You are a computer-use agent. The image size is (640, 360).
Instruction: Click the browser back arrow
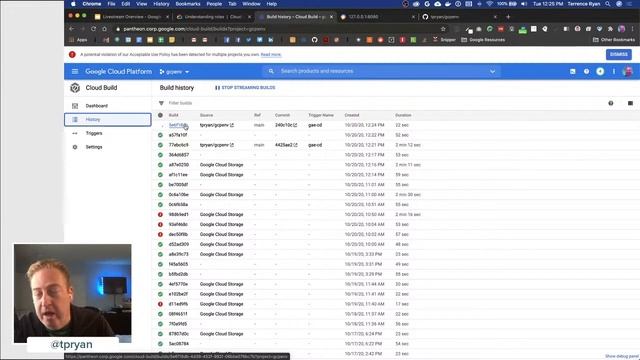coord(71,29)
